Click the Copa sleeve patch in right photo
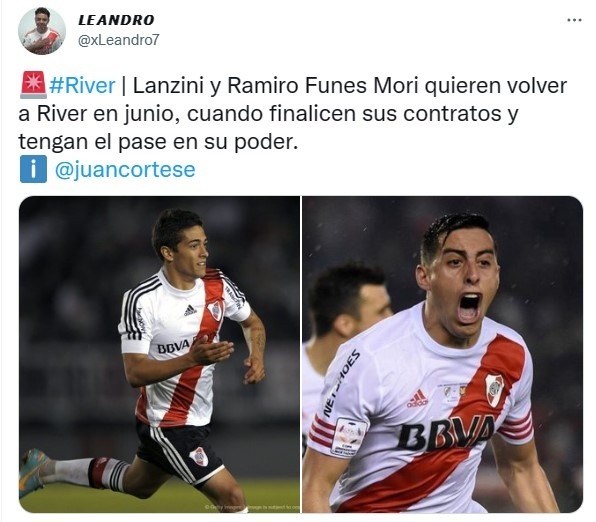 349,436
